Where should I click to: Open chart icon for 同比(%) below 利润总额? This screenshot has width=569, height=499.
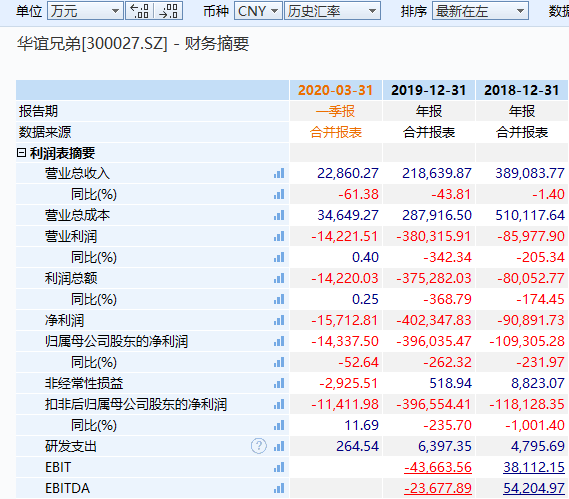click(x=279, y=299)
